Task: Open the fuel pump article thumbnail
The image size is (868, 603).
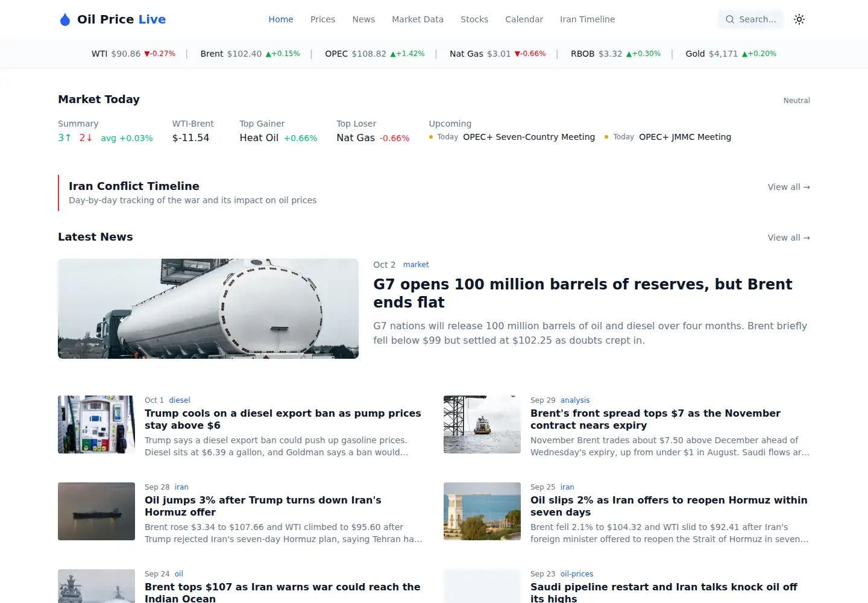Action: point(96,425)
